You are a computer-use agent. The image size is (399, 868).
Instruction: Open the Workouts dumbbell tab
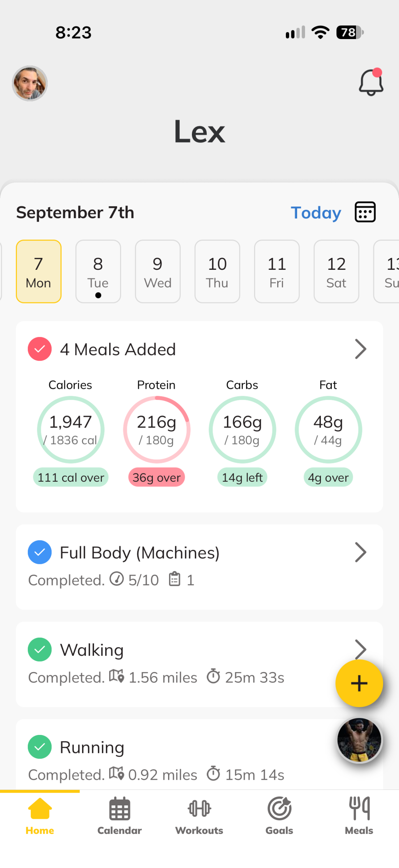[x=199, y=816]
